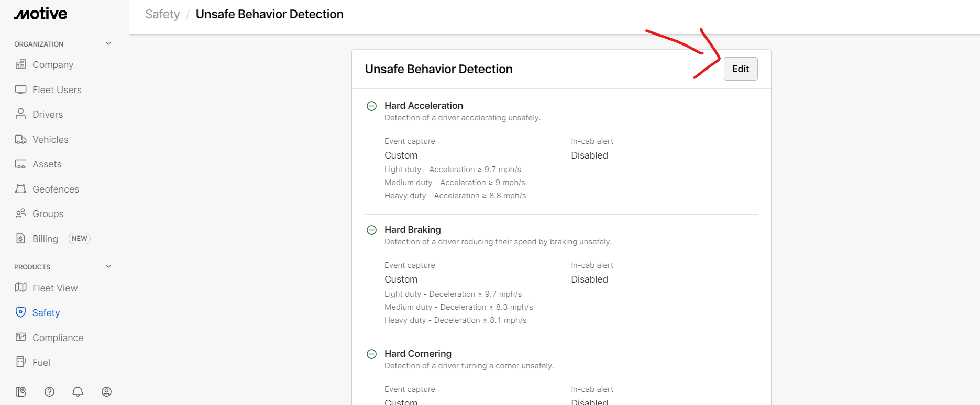
Task: Click the notifications bell icon
Action: pyautogui.click(x=78, y=391)
